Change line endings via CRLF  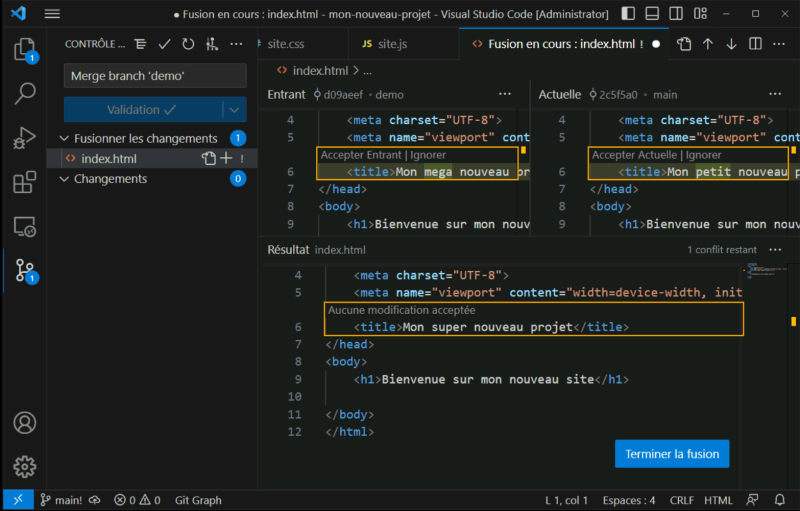click(x=682, y=500)
